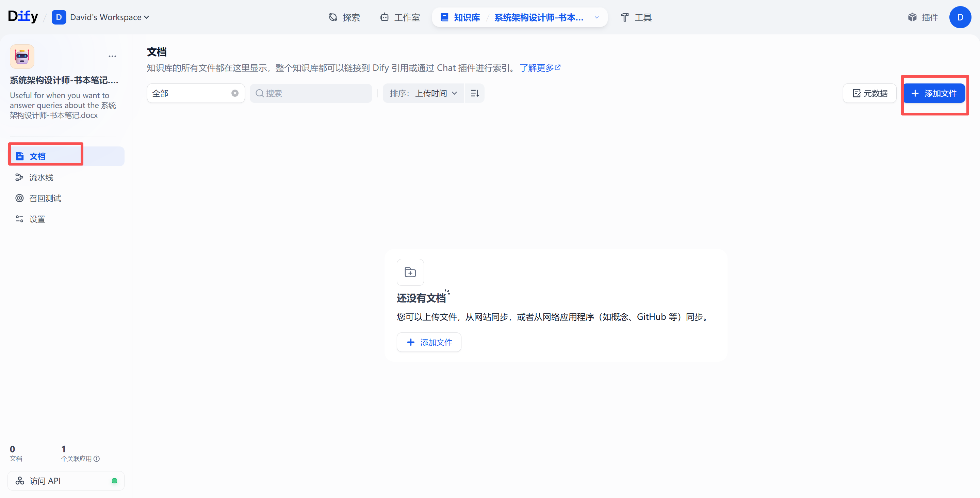Click the info icon beside 个关联应用
Screen dimensions: 980x498
click(97, 459)
